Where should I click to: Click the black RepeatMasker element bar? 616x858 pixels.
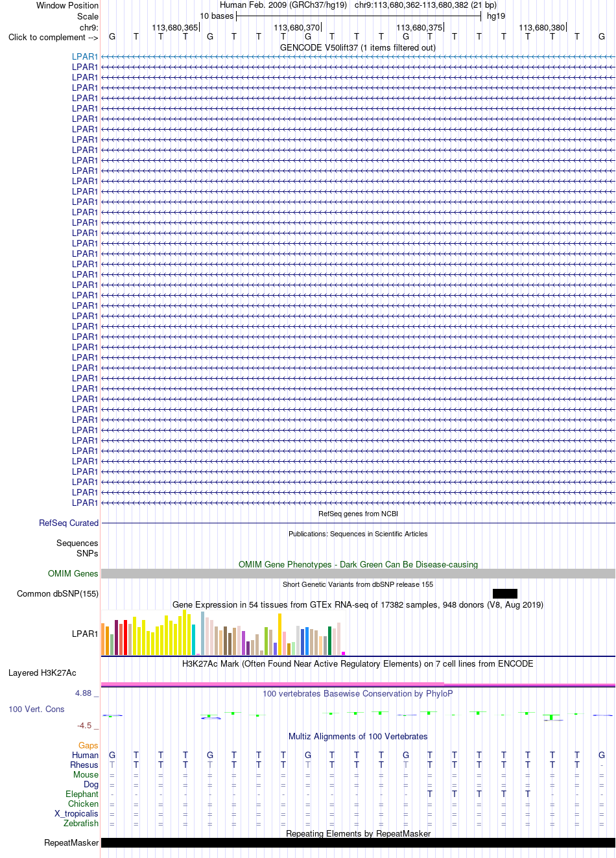click(x=358, y=843)
